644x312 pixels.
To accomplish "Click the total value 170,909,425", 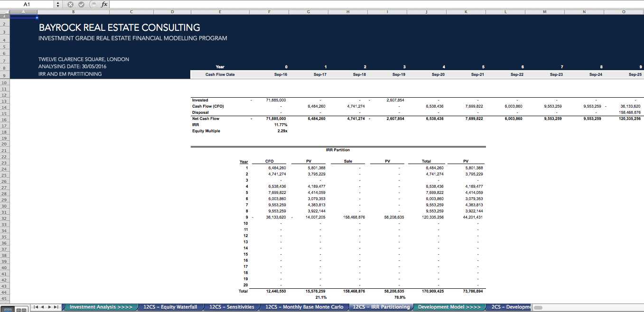I will 432,291.
